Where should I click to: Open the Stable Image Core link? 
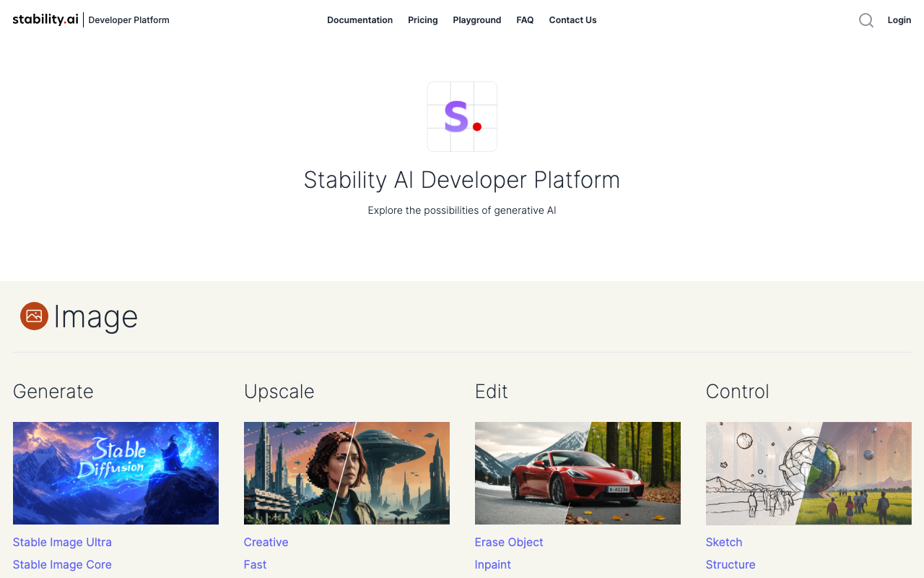coord(62,564)
